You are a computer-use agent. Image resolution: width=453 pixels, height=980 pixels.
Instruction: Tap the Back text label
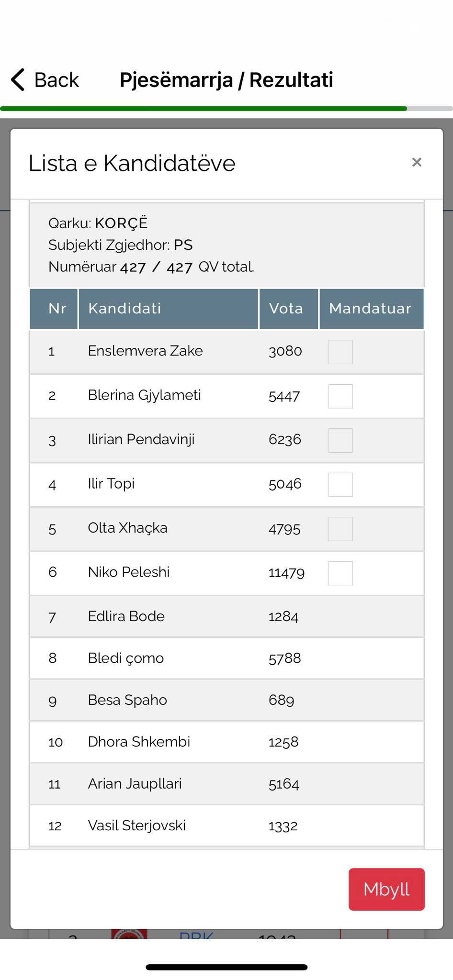click(x=57, y=80)
